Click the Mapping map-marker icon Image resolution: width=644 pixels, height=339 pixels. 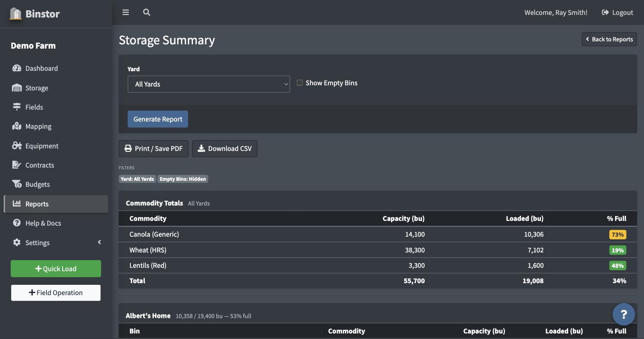click(17, 126)
